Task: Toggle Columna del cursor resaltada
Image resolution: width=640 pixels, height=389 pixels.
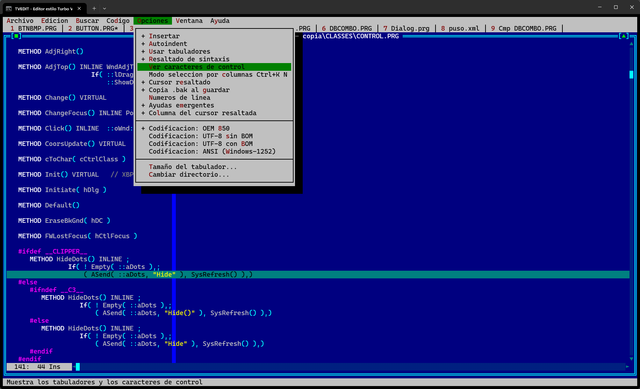Action: tap(214, 113)
